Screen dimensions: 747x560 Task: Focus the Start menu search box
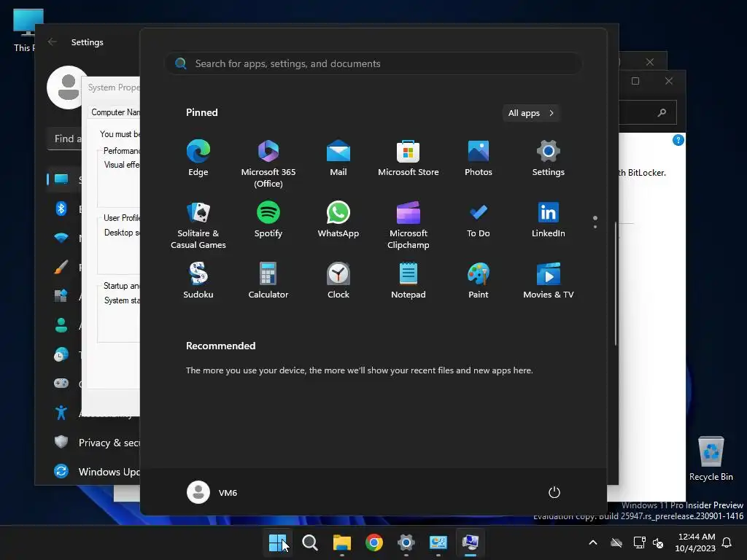point(373,63)
